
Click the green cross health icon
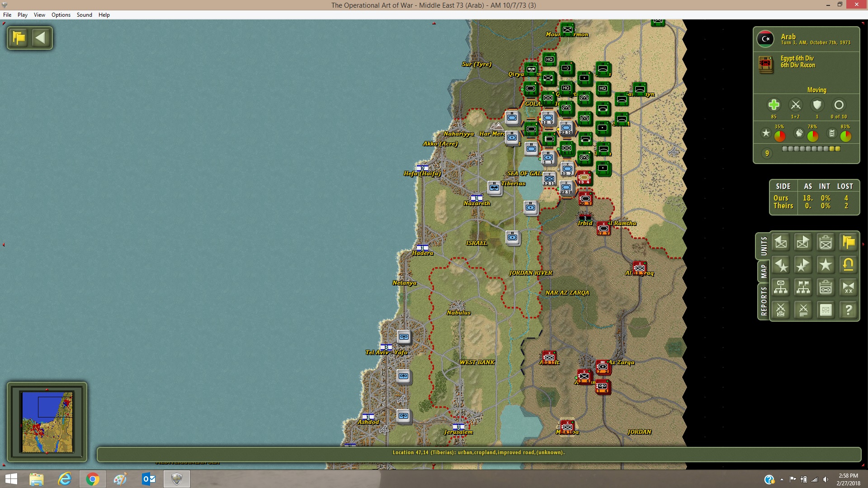click(774, 105)
